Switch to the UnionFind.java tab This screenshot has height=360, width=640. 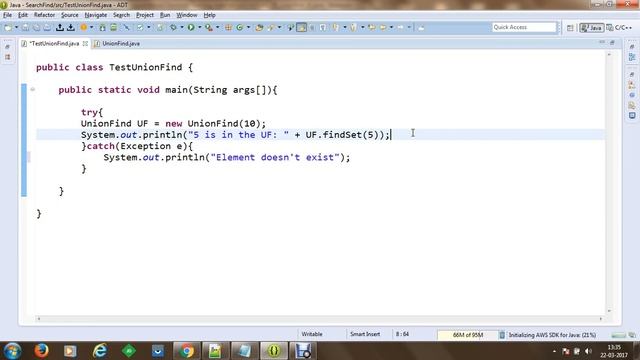(117, 43)
